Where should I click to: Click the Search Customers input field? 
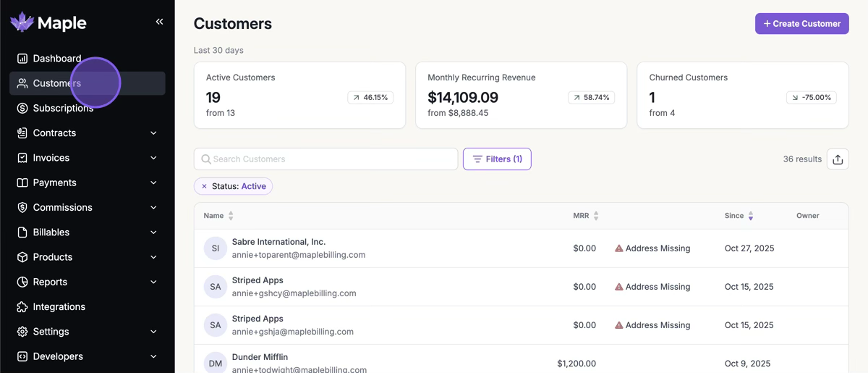(325, 159)
